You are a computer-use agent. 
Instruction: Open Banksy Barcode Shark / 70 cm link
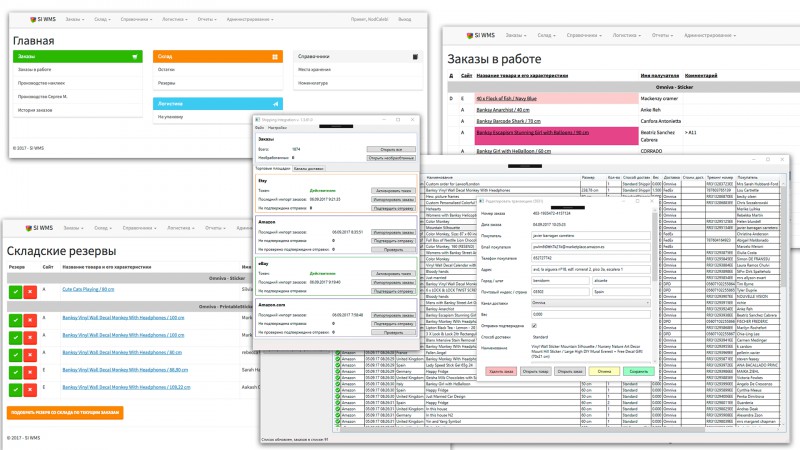[x=508, y=121]
